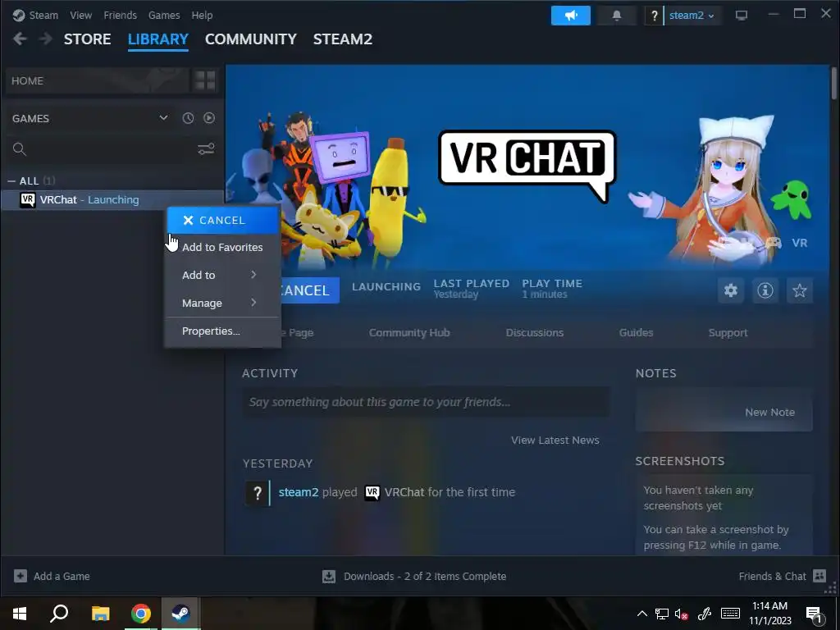This screenshot has width=840, height=630.
Task: Open advanced filter sliders icon
Action: 206,149
